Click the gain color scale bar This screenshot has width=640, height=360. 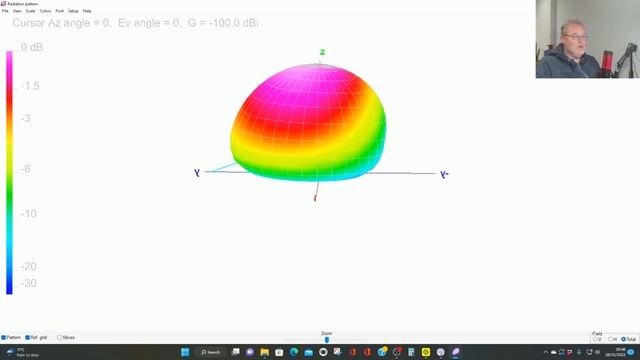[9, 172]
